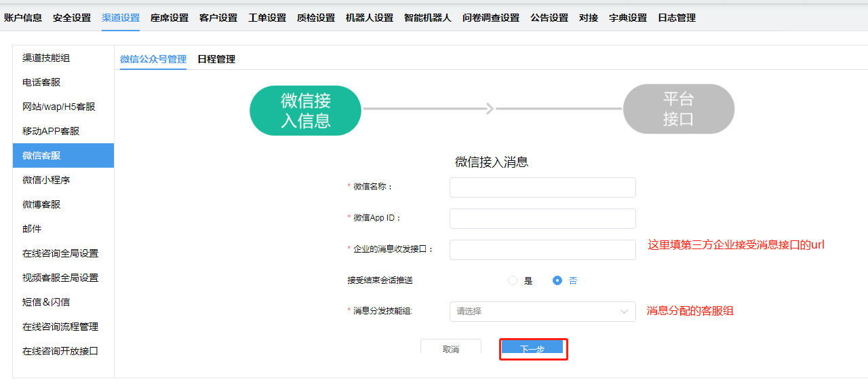
Task: Click the 消息分发技能组 dropdown chevron arrow
Action: [625, 312]
